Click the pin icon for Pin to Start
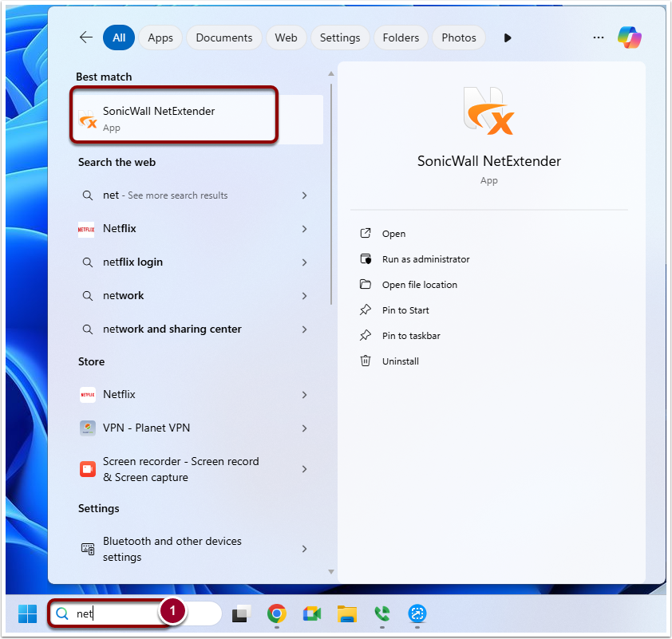The width and height of the screenshot is (672, 639). [x=366, y=310]
